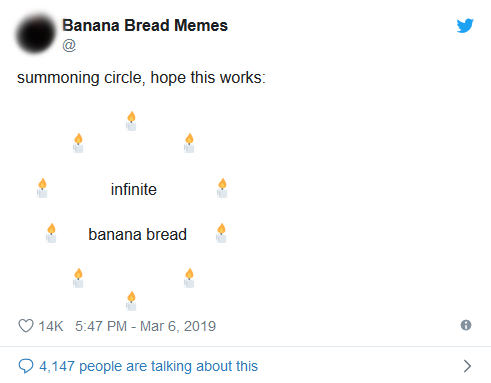Click the candle right of 'banana bread'
Screen dimensions: 491x383
[221, 233]
